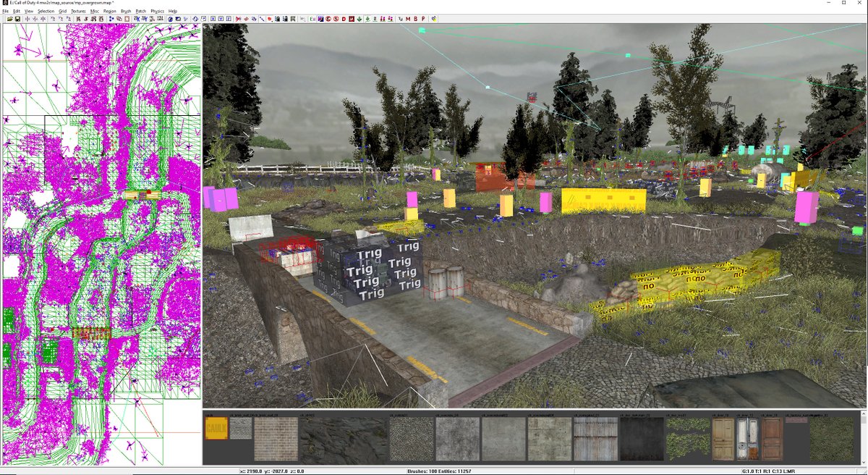
Task: Toggle the red P toolbar button
Action: (x=423, y=19)
